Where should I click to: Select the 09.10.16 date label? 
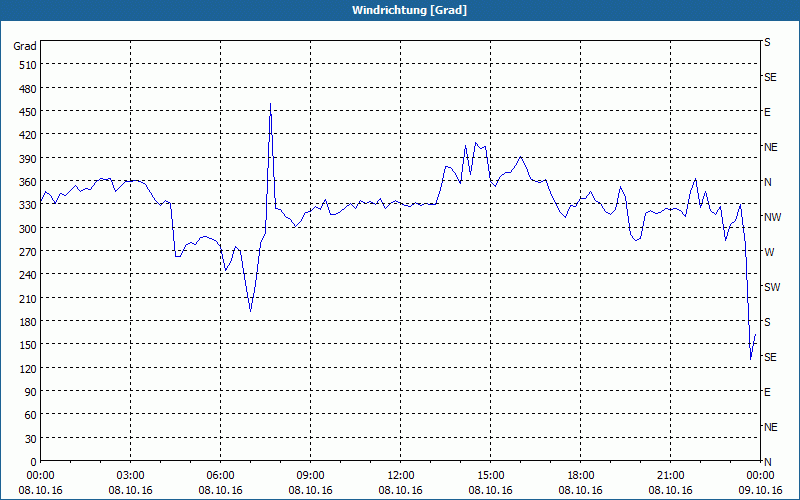click(760, 490)
